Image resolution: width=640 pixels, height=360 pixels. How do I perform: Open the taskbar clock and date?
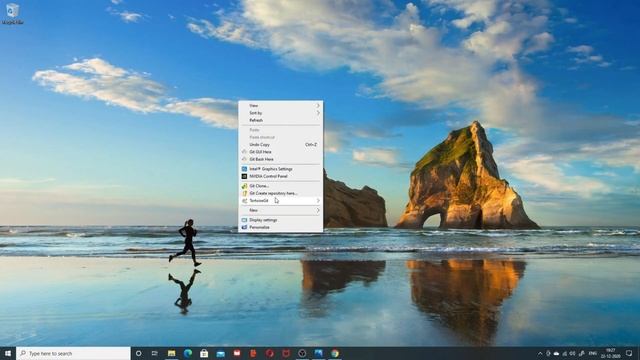(x=611, y=353)
